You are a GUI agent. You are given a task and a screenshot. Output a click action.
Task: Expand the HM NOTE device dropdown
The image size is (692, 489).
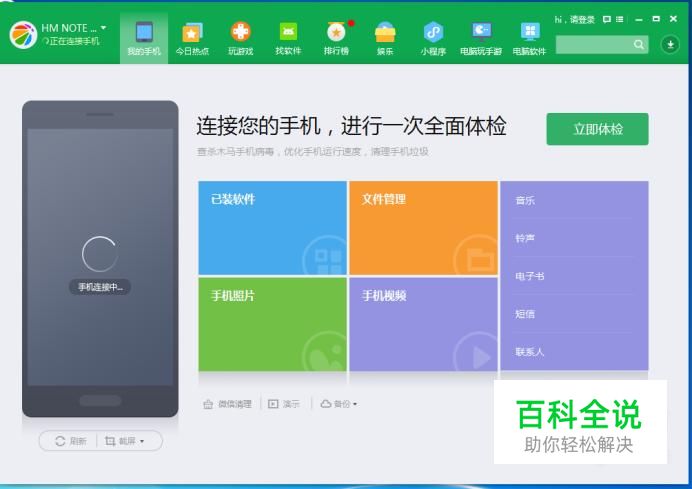point(103,28)
